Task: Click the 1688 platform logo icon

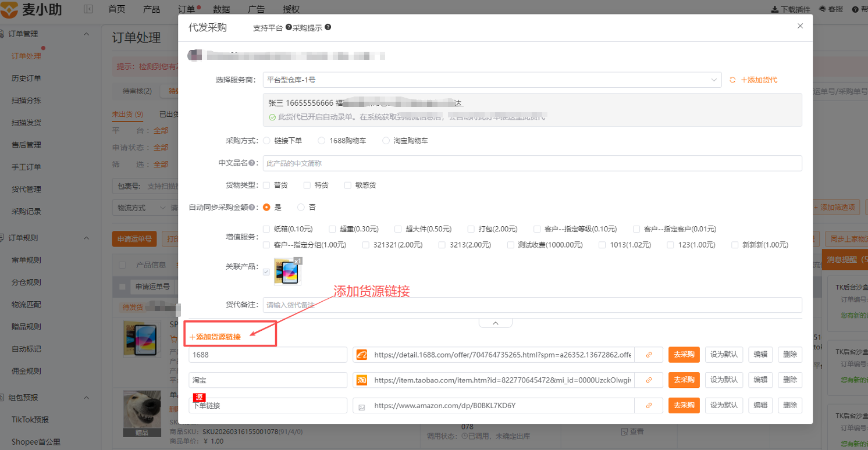Action: click(362, 355)
